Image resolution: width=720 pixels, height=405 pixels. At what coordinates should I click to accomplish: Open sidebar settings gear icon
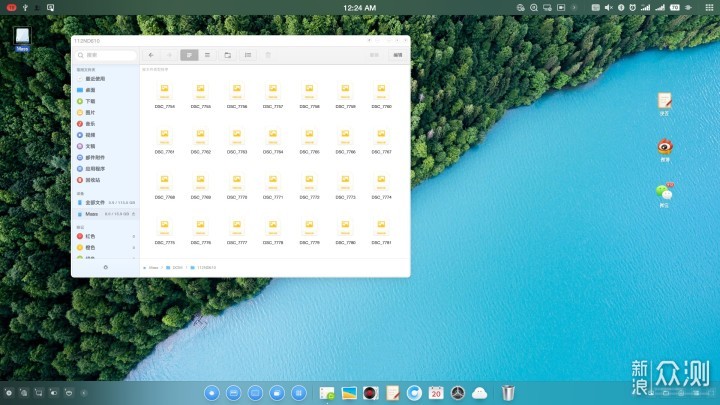pyautogui.click(x=106, y=267)
